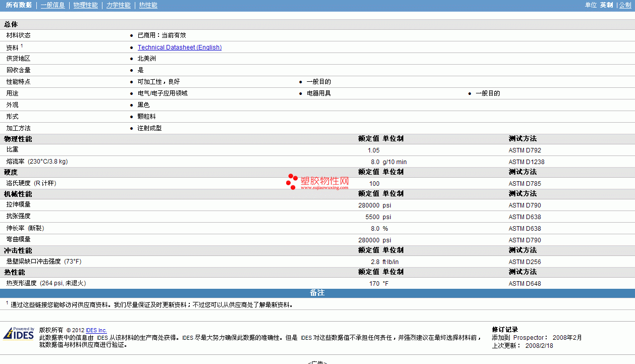This screenshot has width=635, height=364.
Task: Select 英制 units
Action: click(x=606, y=5)
